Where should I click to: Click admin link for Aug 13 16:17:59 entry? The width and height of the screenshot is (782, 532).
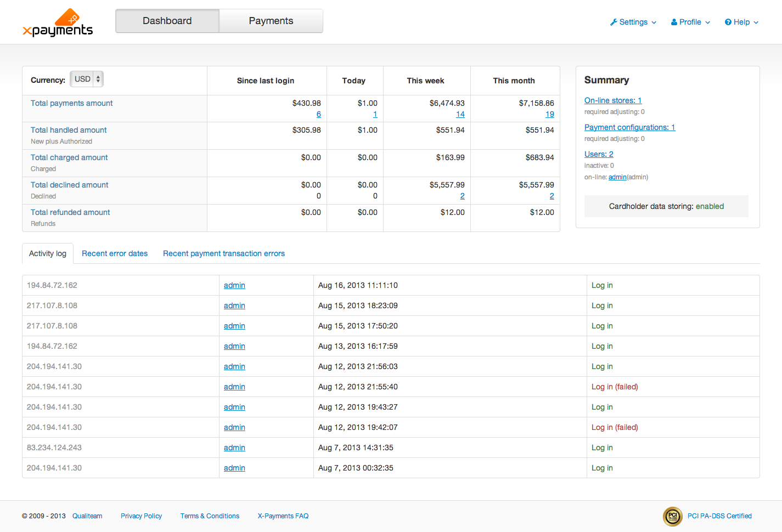(x=234, y=346)
